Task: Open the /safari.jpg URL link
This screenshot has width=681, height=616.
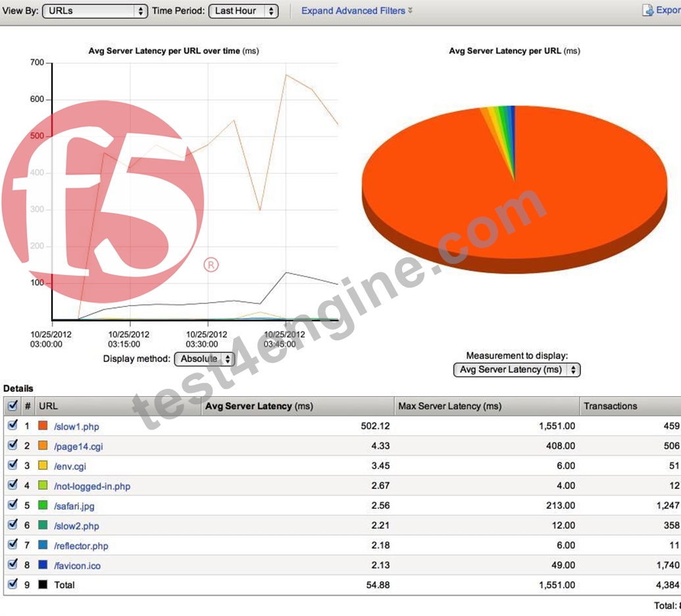Action: (74, 507)
